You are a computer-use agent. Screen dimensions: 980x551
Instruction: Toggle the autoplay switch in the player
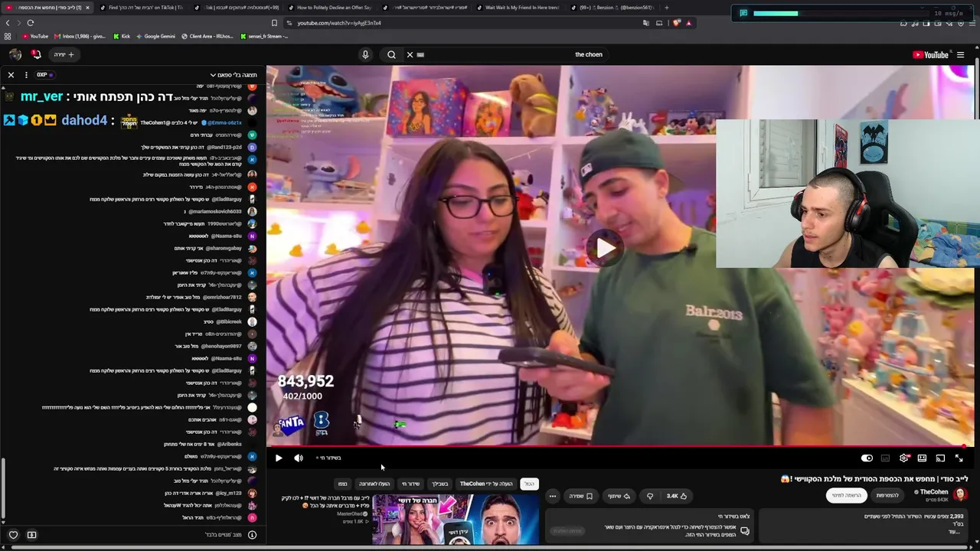pyautogui.click(x=867, y=458)
